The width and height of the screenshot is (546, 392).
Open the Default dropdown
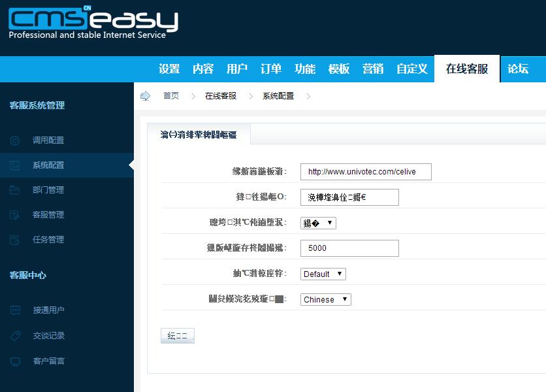coord(323,274)
